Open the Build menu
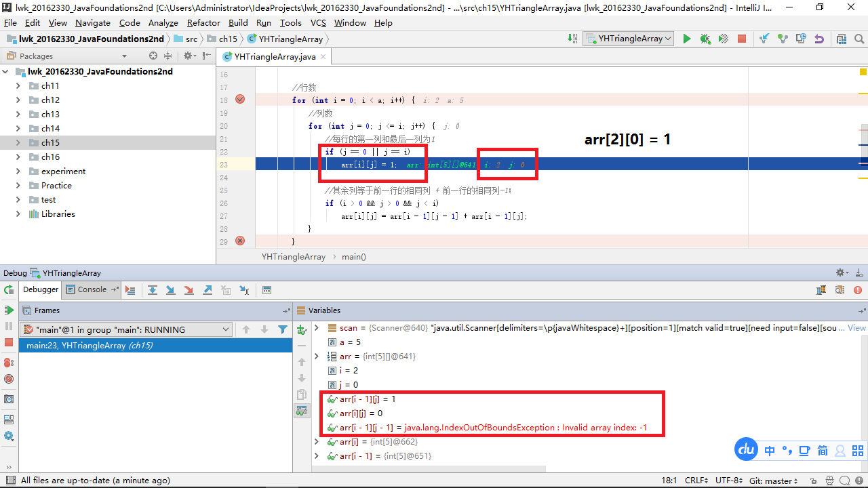 238,22
